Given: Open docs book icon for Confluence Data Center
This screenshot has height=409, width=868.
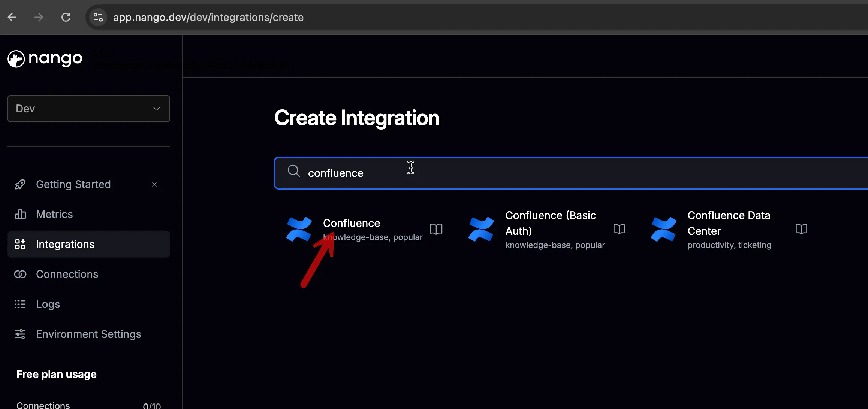Looking at the screenshot, I should [x=801, y=229].
